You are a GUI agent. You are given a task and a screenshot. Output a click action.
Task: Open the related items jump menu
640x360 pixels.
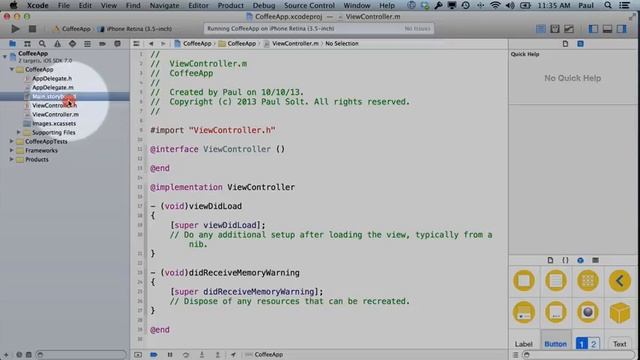pyautogui.click(x=136, y=44)
